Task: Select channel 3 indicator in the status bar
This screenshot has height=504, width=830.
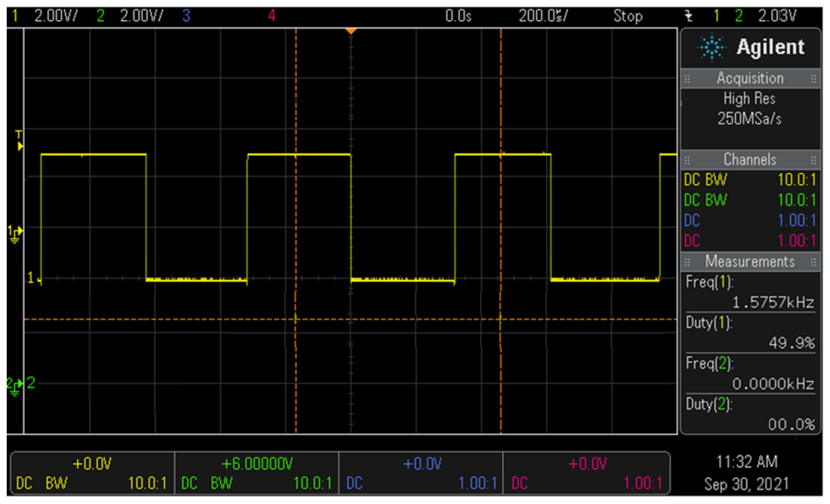Action: point(186,16)
